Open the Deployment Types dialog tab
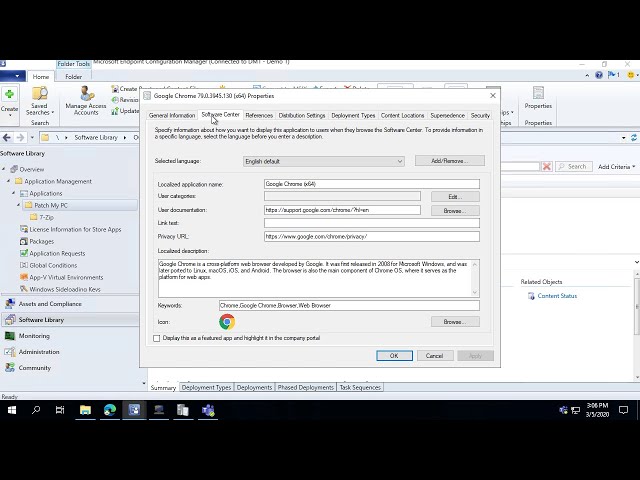 353,116
